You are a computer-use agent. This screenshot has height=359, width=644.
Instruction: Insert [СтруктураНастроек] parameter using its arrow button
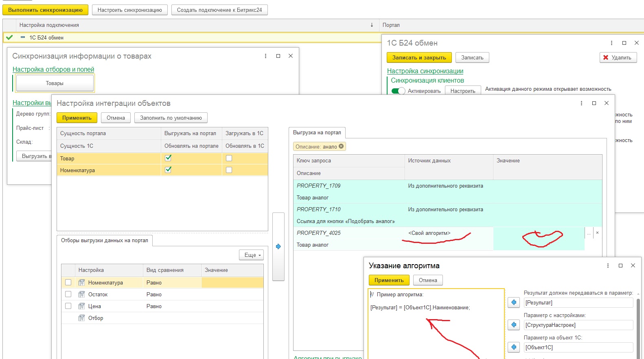pyautogui.click(x=514, y=325)
